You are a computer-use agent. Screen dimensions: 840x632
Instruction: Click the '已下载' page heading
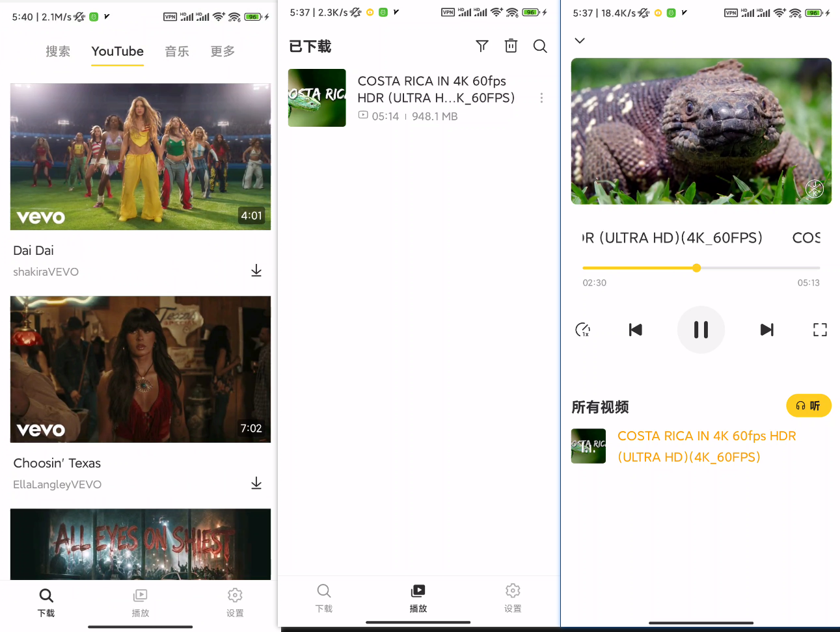310,46
